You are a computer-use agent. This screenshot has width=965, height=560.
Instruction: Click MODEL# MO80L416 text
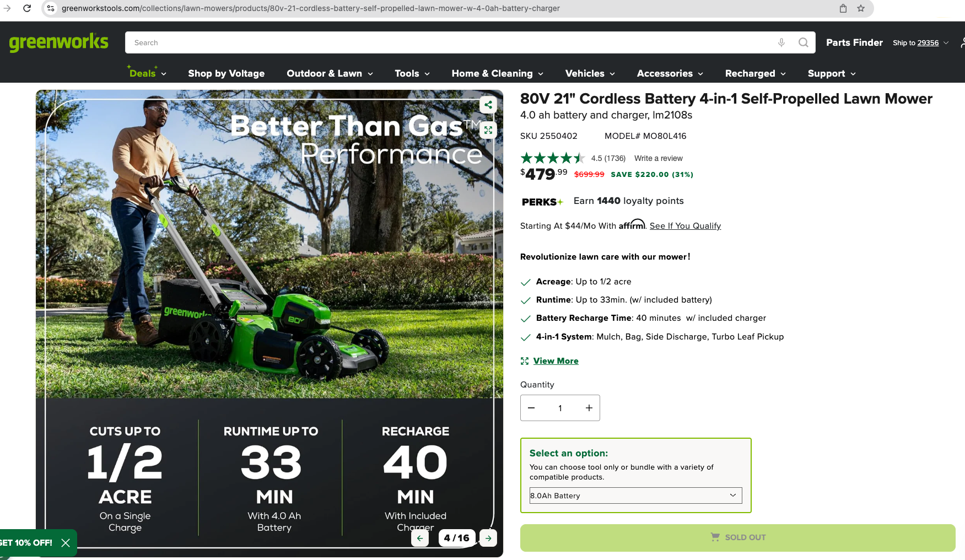coord(645,136)
